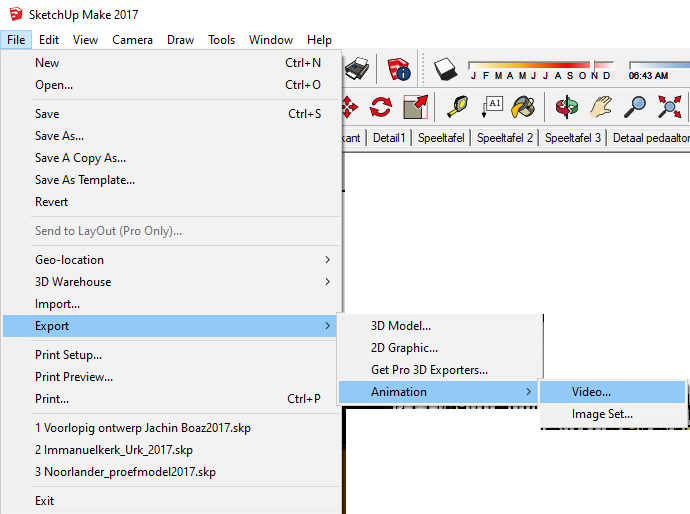Open the Camera menu

(x=132, y=40)
